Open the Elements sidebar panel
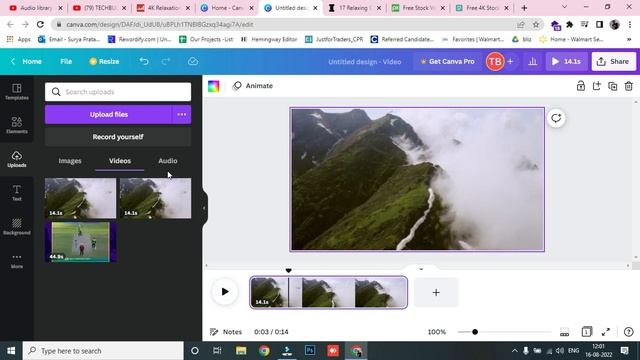This screenshot has width=640, height=360. point(17,125)
